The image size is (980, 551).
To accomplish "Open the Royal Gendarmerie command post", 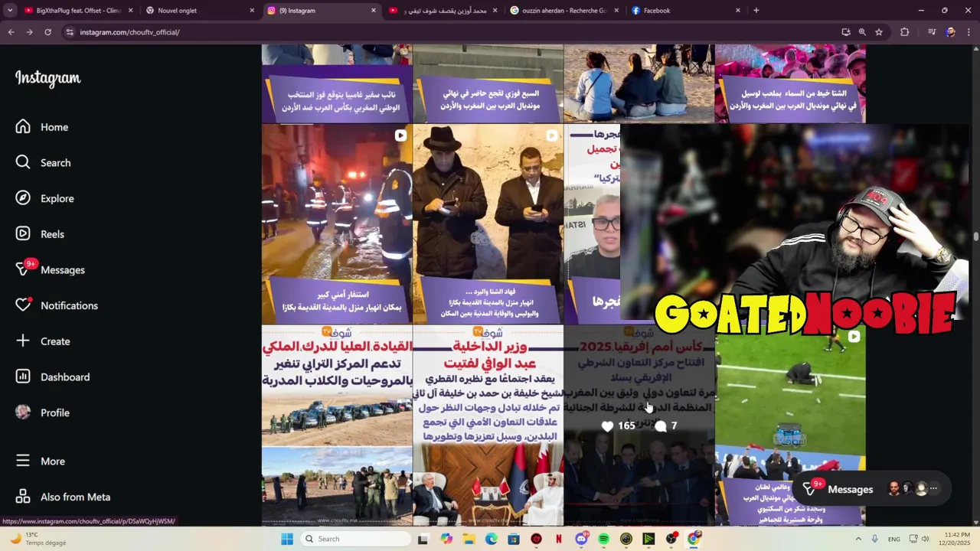I will 337,425.
